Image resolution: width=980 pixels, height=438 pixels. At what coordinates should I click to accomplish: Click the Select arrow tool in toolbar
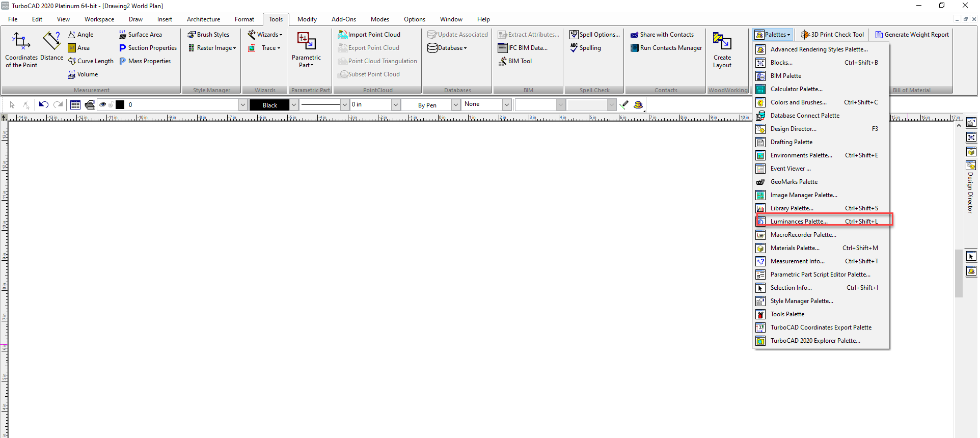click(12, 105)
